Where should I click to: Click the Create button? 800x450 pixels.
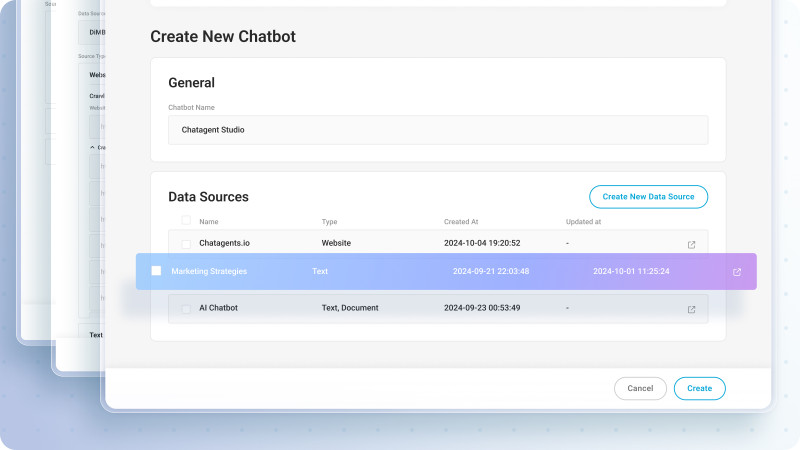(699, 388)
